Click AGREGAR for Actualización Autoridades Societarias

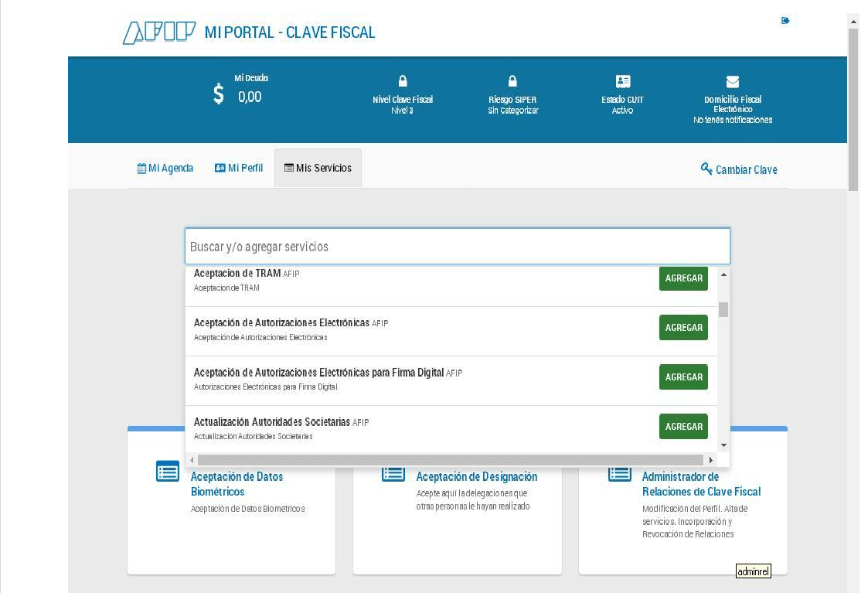tap(682, 426)
